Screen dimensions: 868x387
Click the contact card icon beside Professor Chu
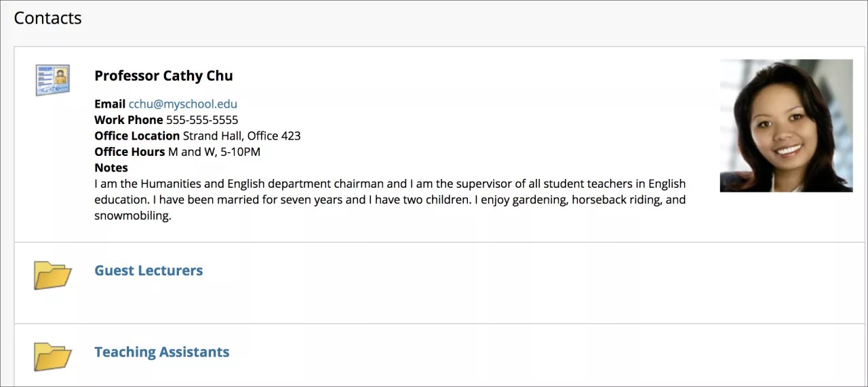(52, 80)
